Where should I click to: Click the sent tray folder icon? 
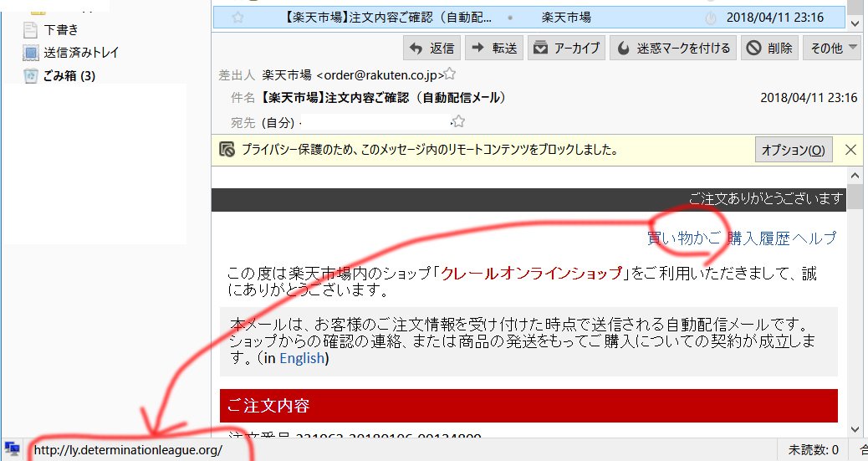pyautogui.click(x=30, y=53)
